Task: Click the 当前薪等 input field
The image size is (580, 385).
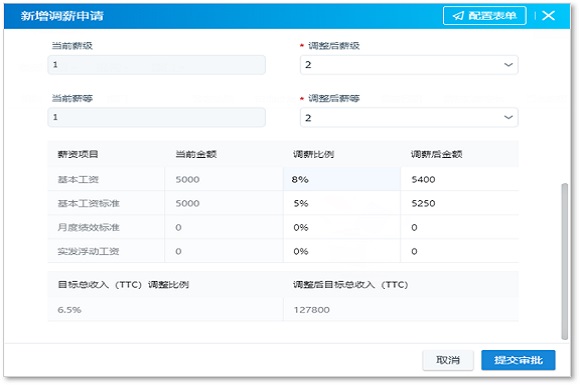Action: (156, 117)
